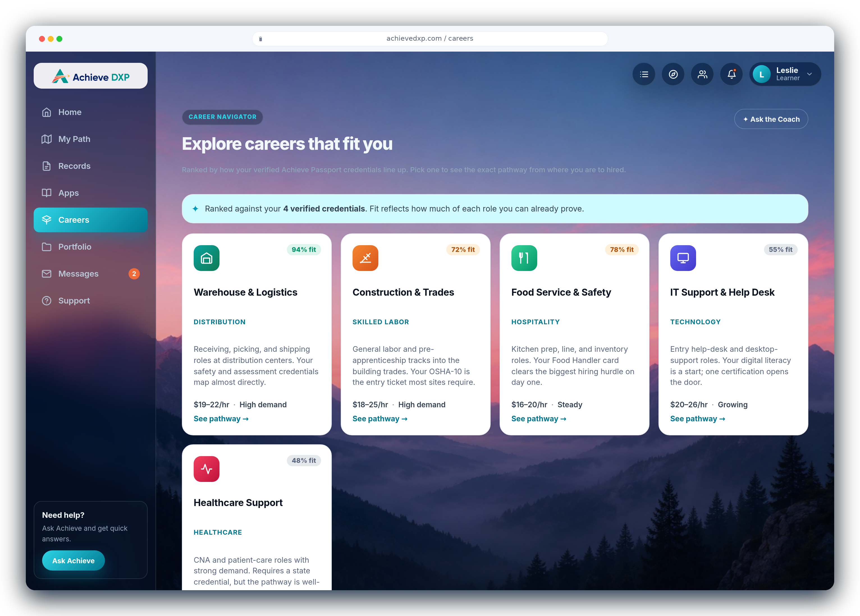Click the Apps book icon
Screen dimensions: 860x616
click(x=46, y=193)
